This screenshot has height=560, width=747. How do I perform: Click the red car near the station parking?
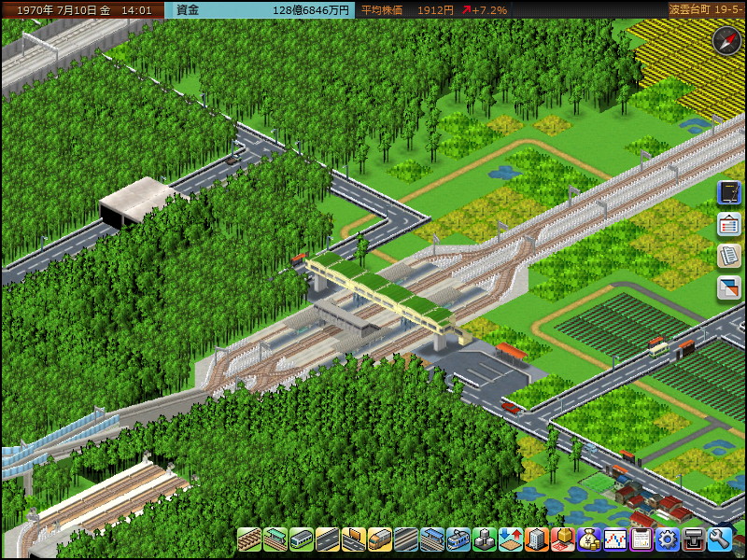click(x=511, y=408)
